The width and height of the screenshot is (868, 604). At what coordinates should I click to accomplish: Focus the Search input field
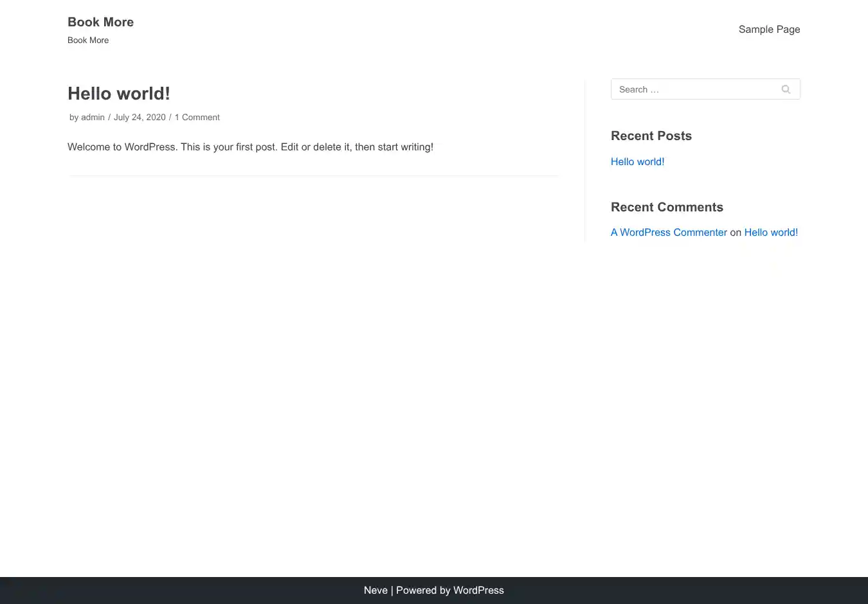(x=694, y=89)
